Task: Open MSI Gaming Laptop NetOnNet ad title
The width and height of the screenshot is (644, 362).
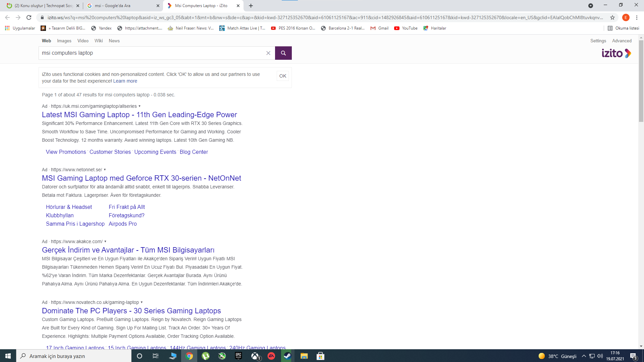Action: pos(142,178)
